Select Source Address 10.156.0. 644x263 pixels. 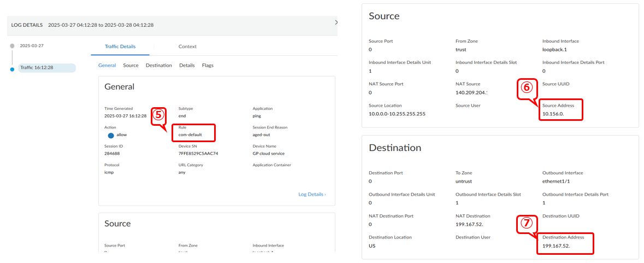tap(553, 113)
